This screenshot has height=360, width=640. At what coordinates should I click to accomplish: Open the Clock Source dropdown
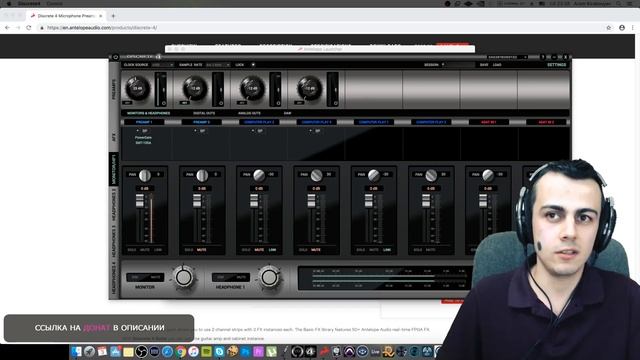coord(162,65)
